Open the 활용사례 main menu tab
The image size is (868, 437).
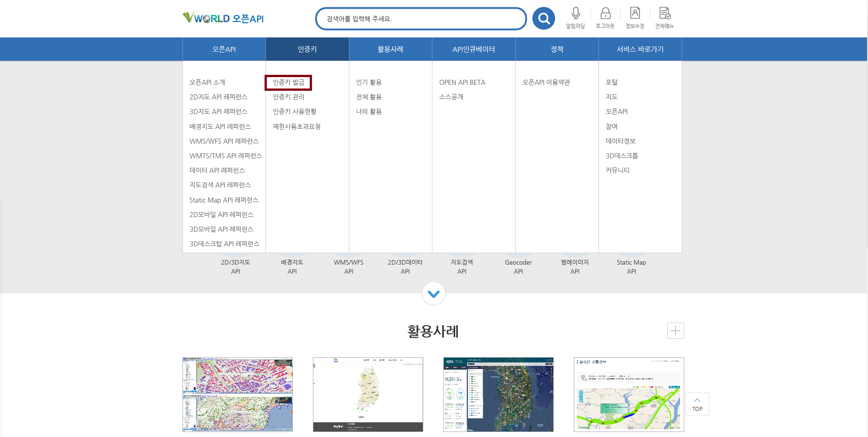point(390,49)
